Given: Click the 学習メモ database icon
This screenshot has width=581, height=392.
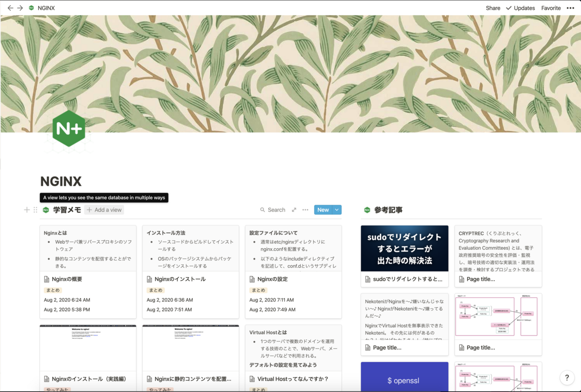Looking at the screenshot, I should (46, 210).
